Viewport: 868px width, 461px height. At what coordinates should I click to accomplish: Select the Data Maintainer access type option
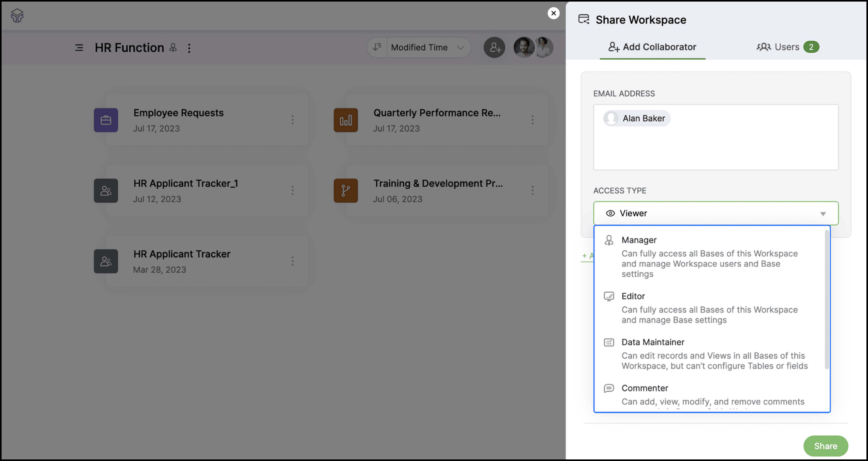click(x=652, y=342)
